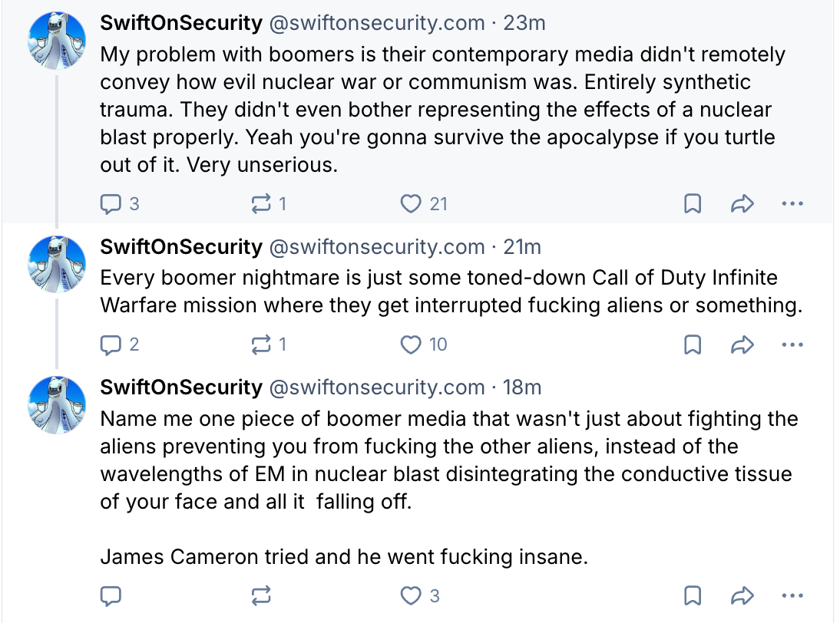The height and width of the screenshot is (623, 840).
Task: Open more options on the 18m post
Action: tap(792, 595)
